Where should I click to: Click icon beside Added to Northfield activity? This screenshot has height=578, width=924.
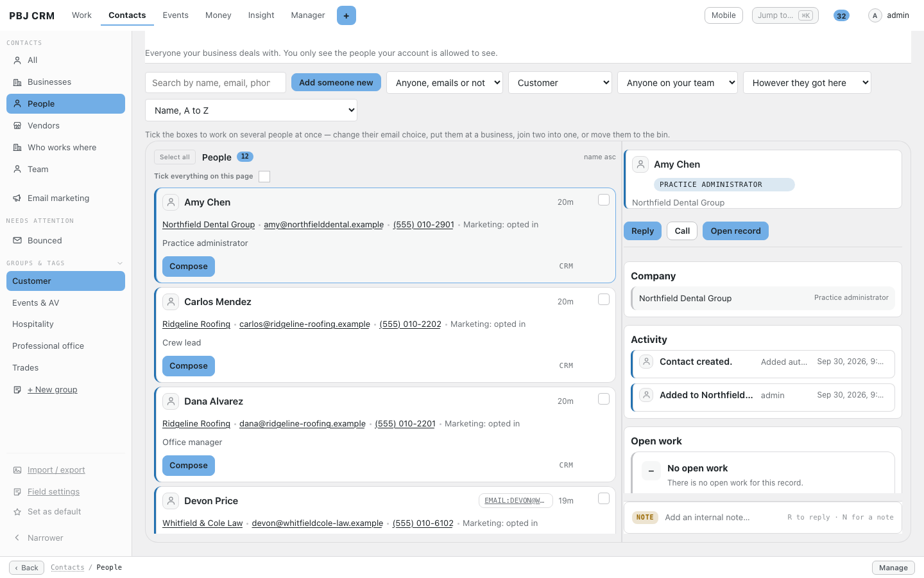[x=647, y=395]
